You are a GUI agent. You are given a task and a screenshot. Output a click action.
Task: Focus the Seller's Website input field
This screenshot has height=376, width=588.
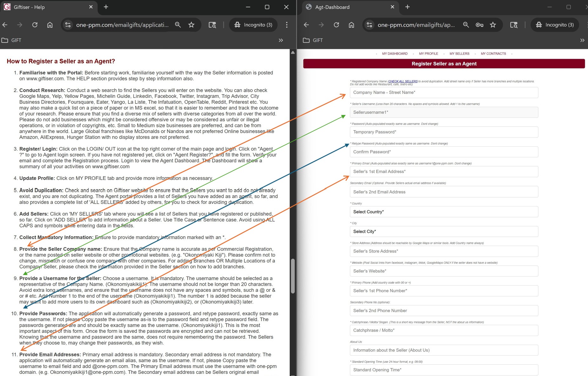(444, 271)
